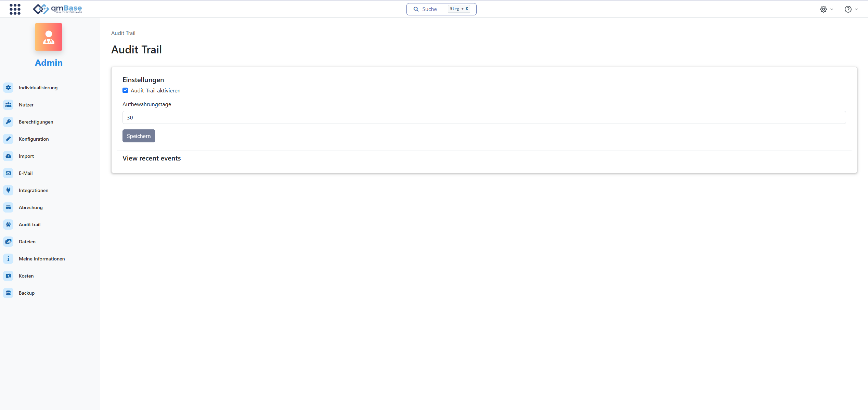868x410 pixels.
Task: Click the Admin avatar tile
Action: 49,37
